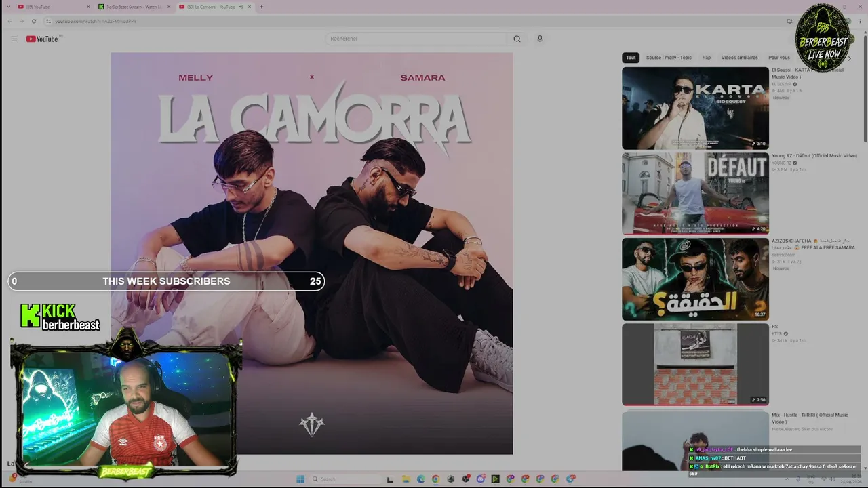This screenshot has height=488, width=868.
Task: Mute the La Camorra tab audio
Action: (x=241, y=7)
